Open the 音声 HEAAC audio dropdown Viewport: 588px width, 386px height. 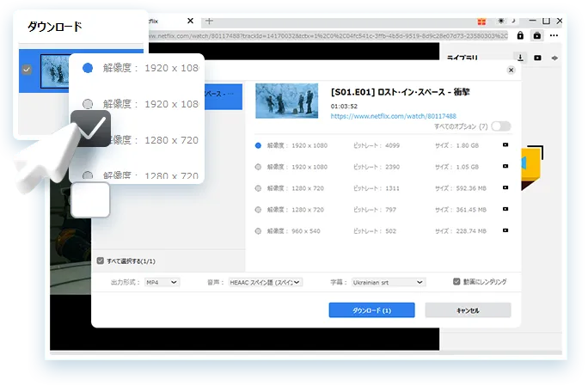pos(266,282)
